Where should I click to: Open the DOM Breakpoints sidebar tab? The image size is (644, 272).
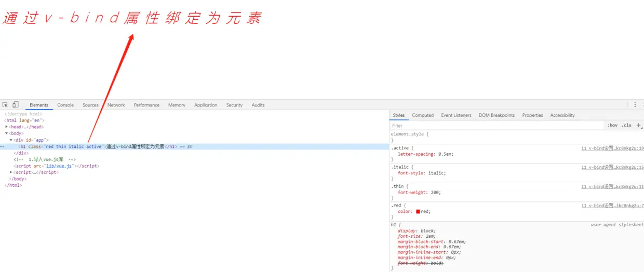tap(497, 115)
